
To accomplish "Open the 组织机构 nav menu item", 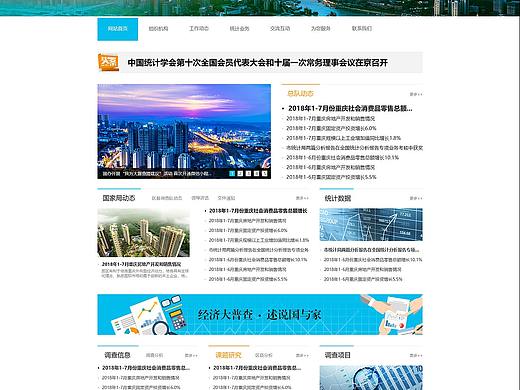I will pyautogui.click(x=158, y=29).
